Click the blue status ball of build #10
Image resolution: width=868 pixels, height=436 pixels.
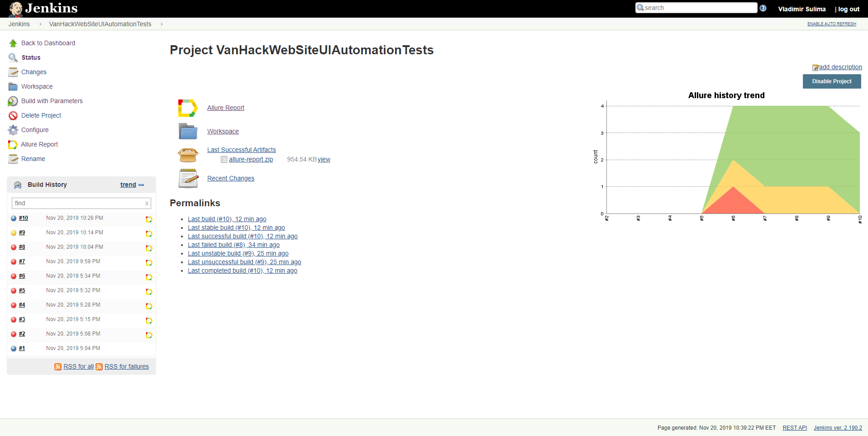tap(14, 218)
